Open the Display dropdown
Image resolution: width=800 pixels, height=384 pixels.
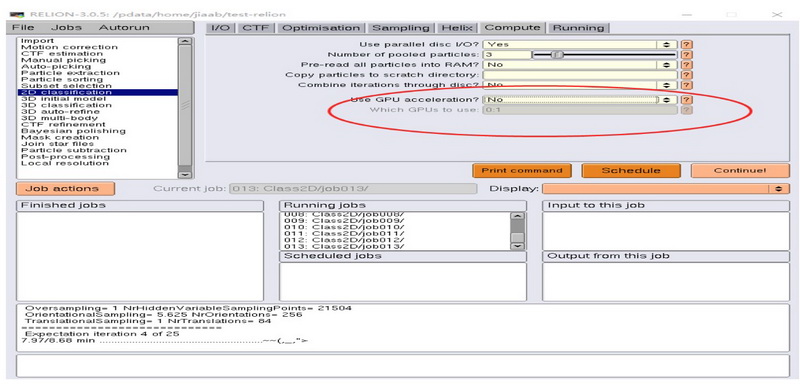[665, 189]
